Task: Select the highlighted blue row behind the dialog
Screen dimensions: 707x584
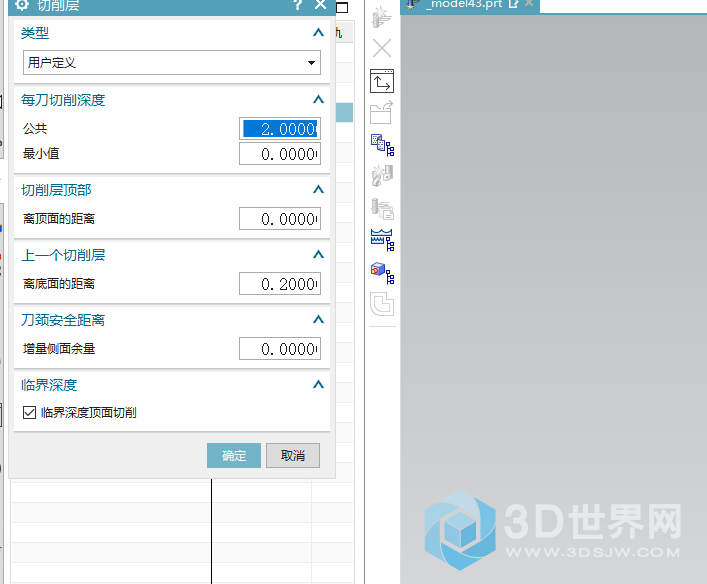Action: 344,112
